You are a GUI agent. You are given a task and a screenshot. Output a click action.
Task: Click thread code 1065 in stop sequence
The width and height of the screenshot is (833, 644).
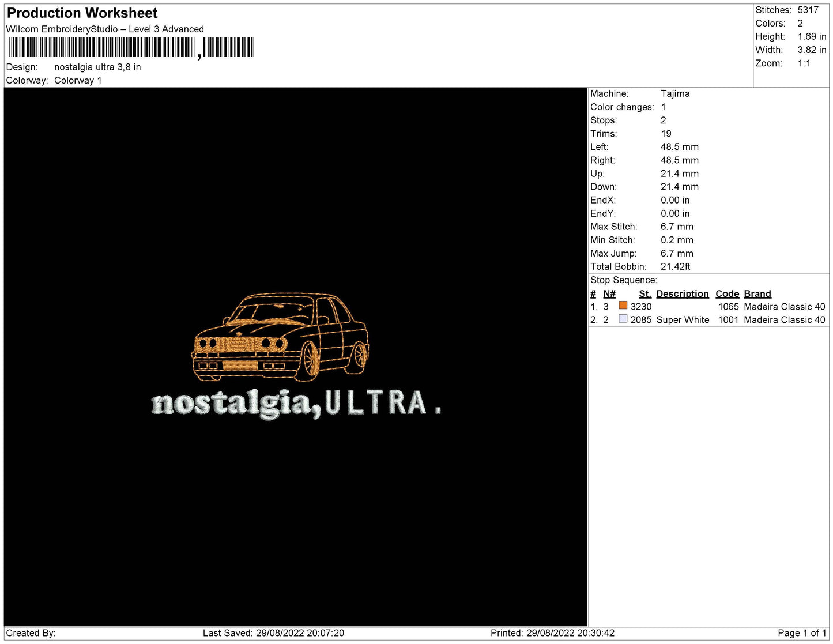pos(728,307)
